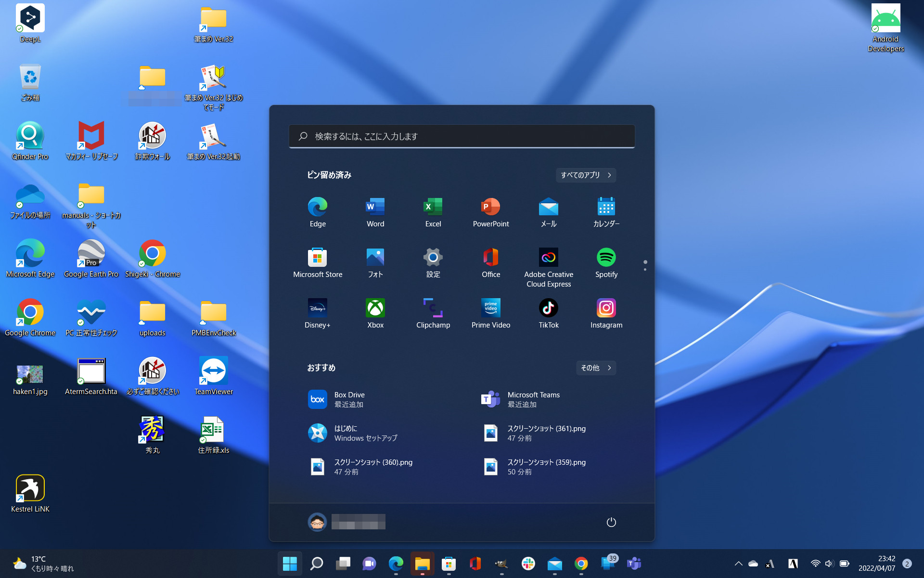Screen dimensions: 924x578
Task: Open File Explorer from taskbar
Action: (422, 564)
